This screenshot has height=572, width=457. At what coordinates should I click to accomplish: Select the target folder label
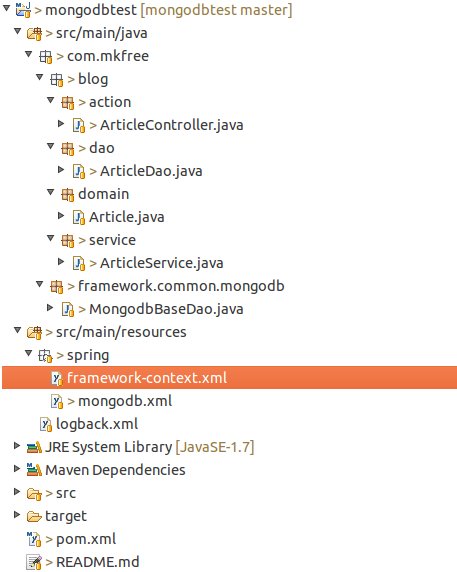(66, 516)
